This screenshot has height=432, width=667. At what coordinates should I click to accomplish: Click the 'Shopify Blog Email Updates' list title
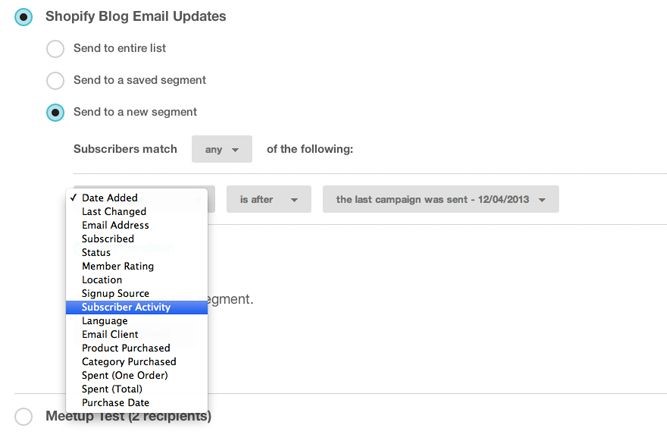click(136, 17)
